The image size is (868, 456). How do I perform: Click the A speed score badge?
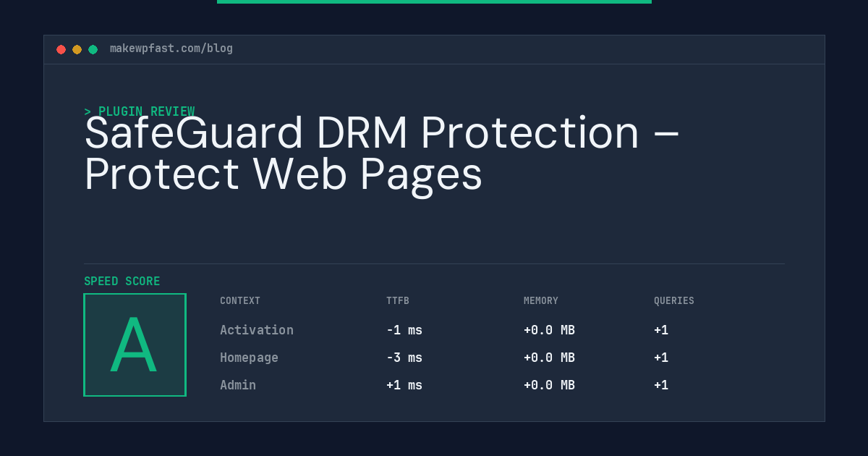pyautogui.click(x=135, y=345)
